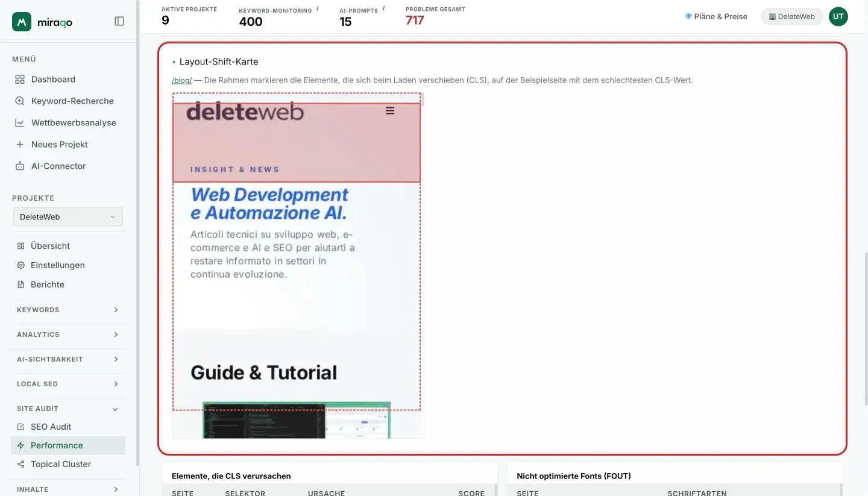Click the diamond icon by Pläne & Preise
The height and width of the screenshot is (496, 868).
(688, 17)
